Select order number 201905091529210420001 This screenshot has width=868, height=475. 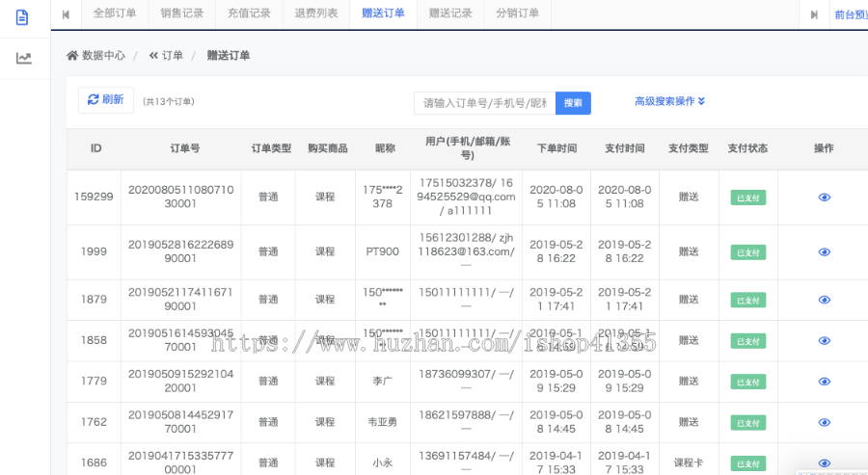pyautogui.click(x=180, y=381)
